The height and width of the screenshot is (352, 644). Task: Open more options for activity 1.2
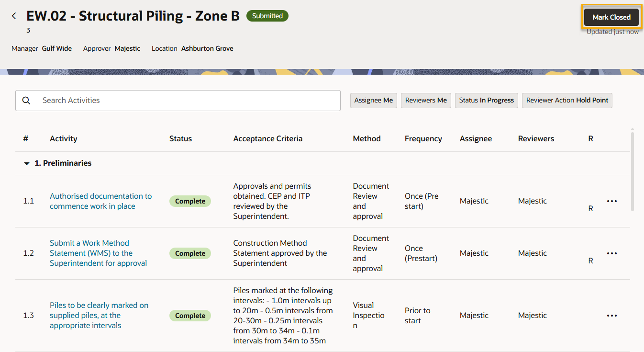click(611, 253)
